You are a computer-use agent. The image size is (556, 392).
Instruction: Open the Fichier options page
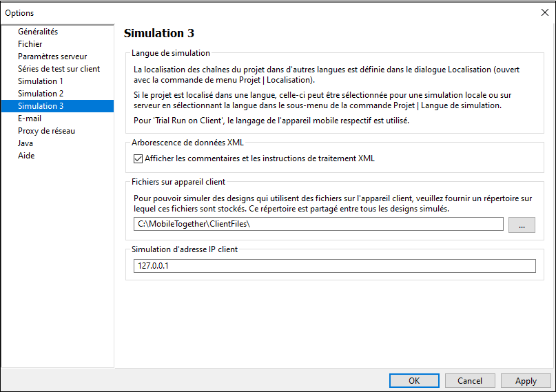30,44
